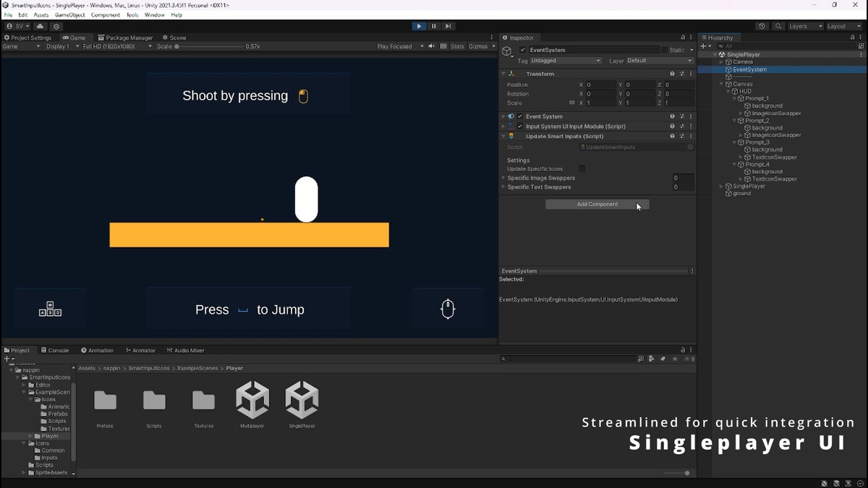Select the Multiplayer prefab in the Project browser

(252, 401)
